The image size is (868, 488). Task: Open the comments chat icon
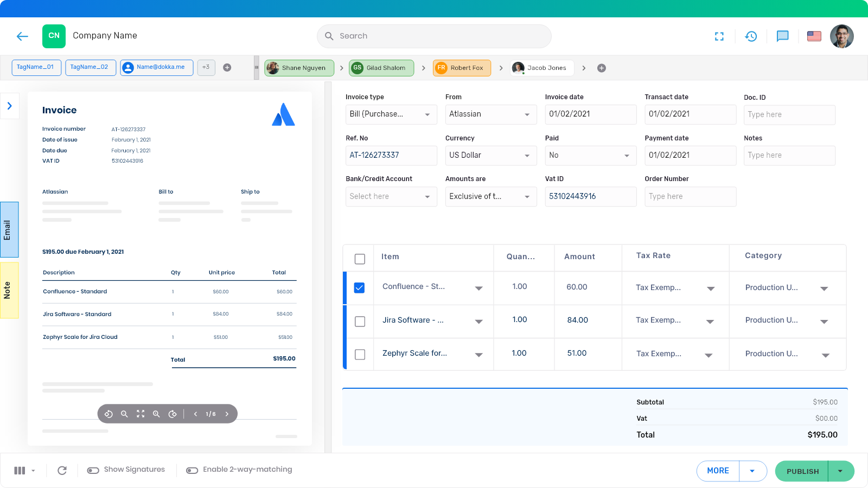(782, 36)
